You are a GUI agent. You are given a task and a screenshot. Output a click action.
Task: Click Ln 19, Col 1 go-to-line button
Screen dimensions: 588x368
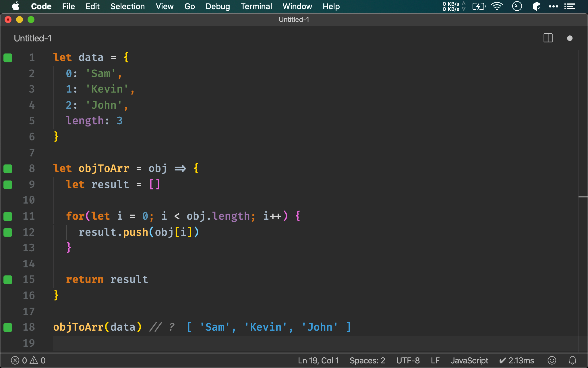tap(318, 360)
